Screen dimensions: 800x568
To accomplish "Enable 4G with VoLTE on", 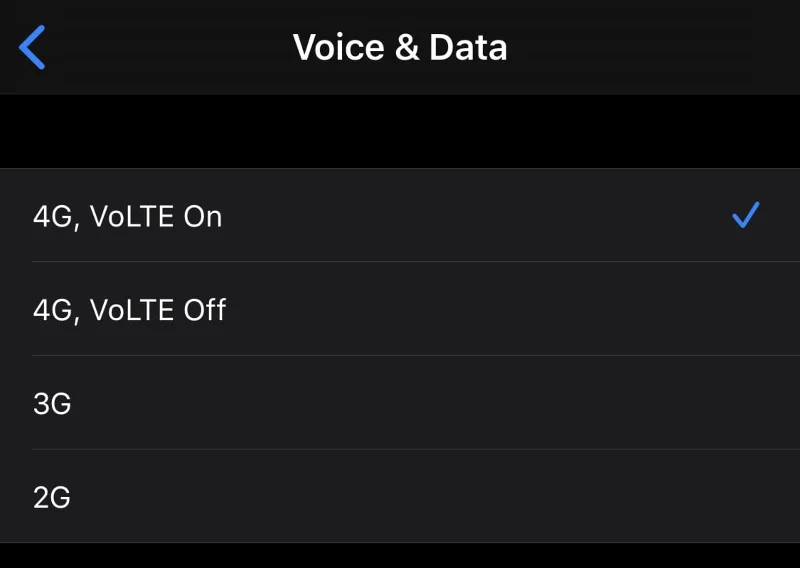I will pyautogui.click(x=400, y=216).
